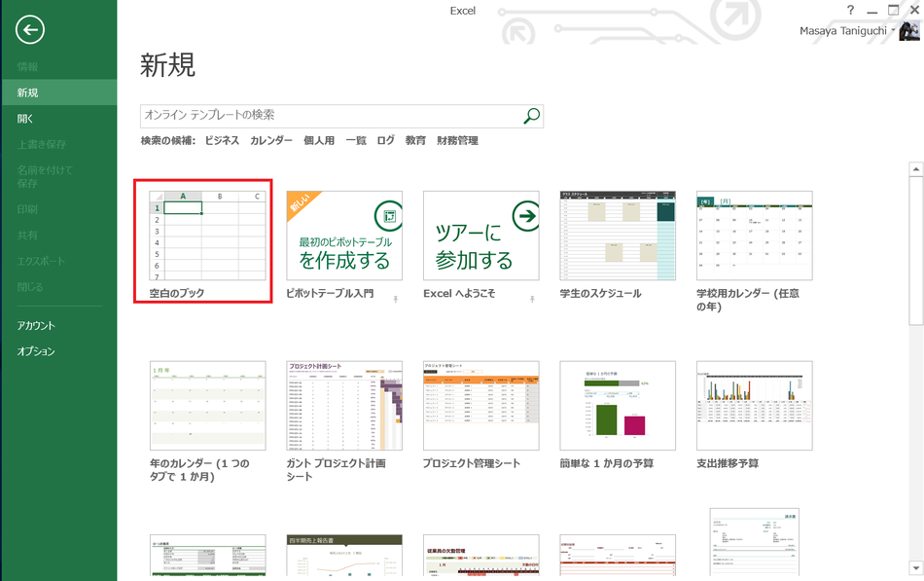Screen dimensions: 924x581
Task: Click the search magnifier icon
Action: (x=531, y=116)
